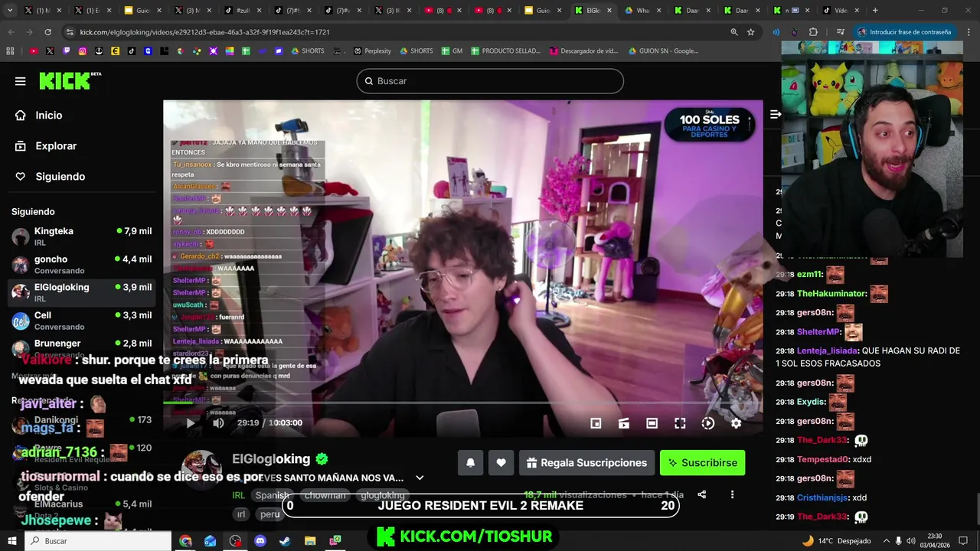This screenshot has height=551, width=980.
Task: Click the green Suscribirse button
Action: point(702,462)
